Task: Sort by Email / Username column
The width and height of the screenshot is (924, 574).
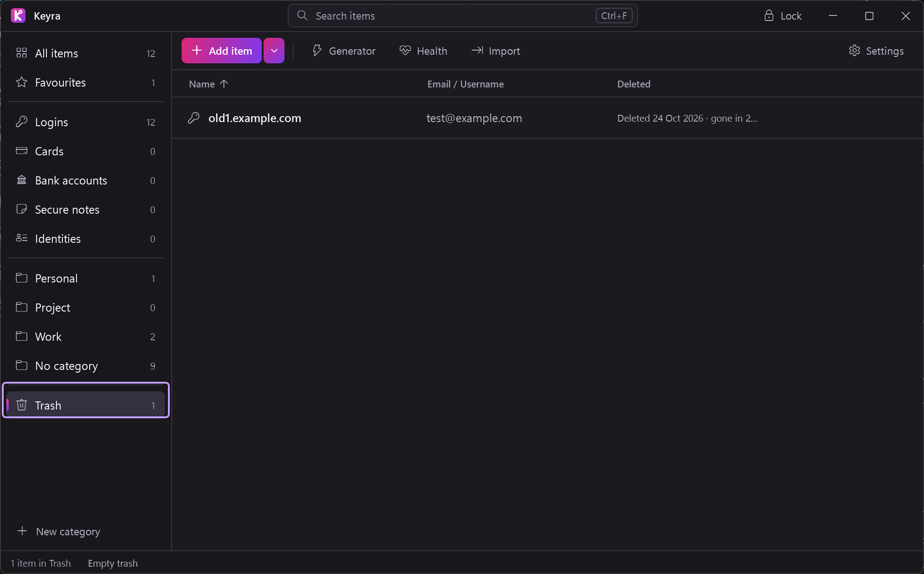Action: [x=466, y=84]
